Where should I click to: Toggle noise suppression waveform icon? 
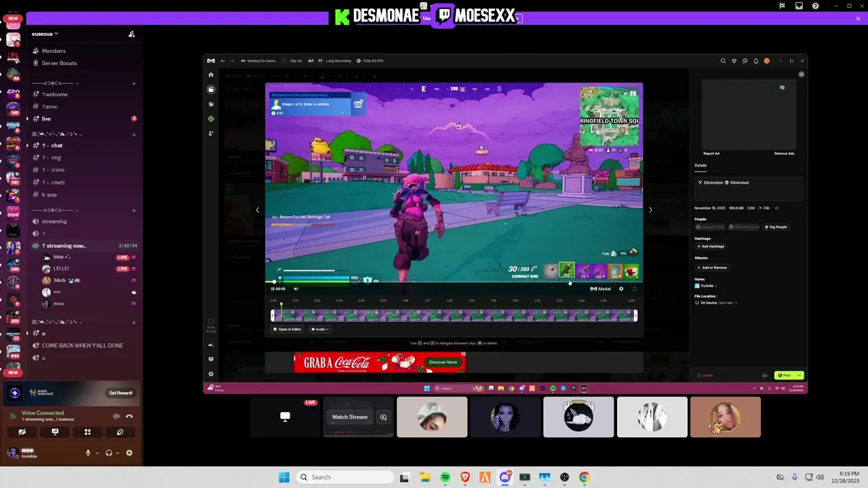coord(116,416)
